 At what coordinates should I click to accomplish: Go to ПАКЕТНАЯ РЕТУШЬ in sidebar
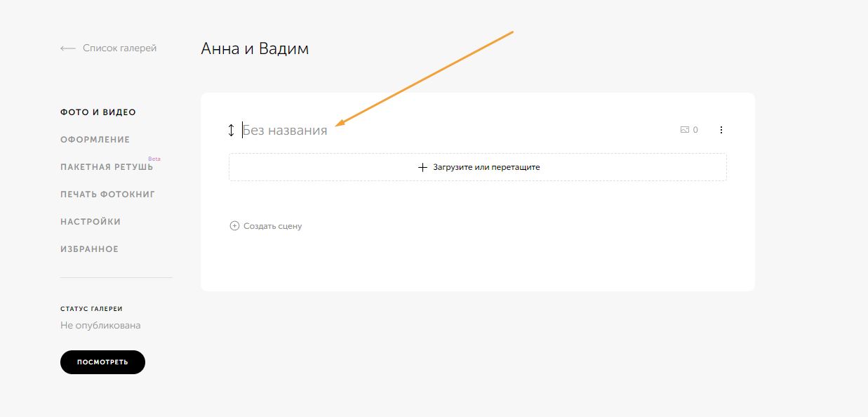point(107,167)
